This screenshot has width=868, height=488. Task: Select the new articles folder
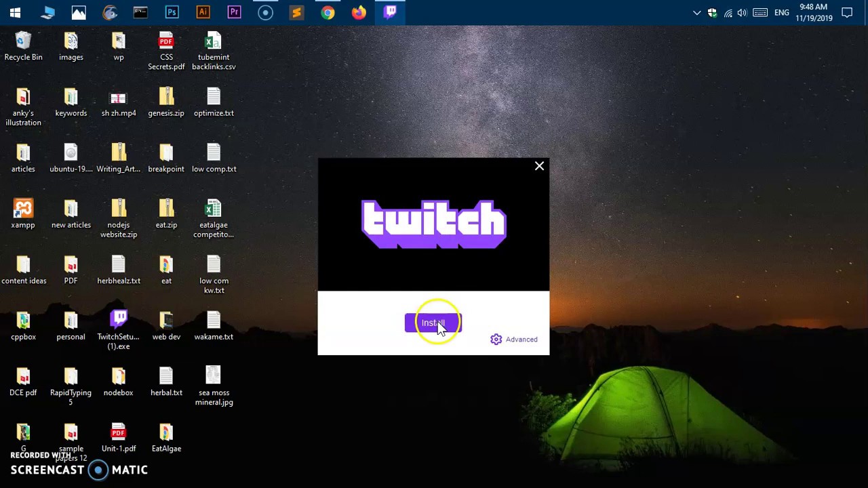coord(71,214)
